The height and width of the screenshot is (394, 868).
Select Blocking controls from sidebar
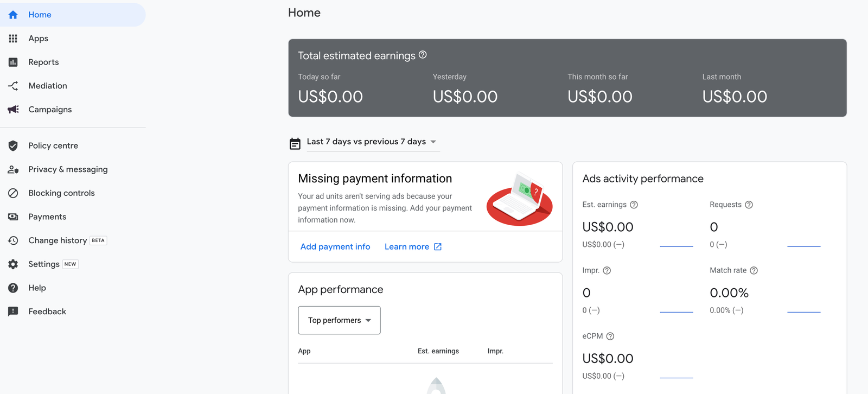61,193
